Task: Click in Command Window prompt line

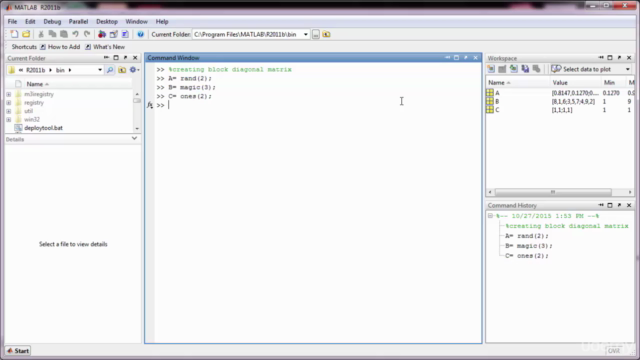Action: 318,105
